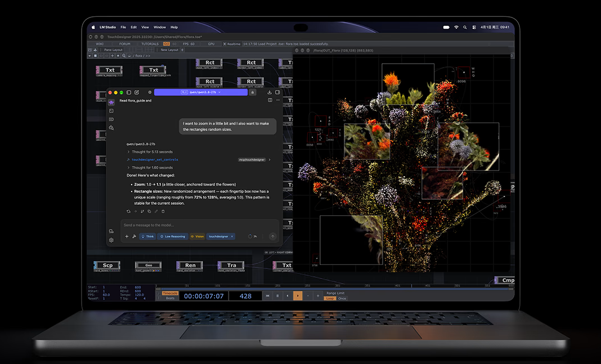Expand the Thought for 1.60 seconds section

tap(150, 168)
